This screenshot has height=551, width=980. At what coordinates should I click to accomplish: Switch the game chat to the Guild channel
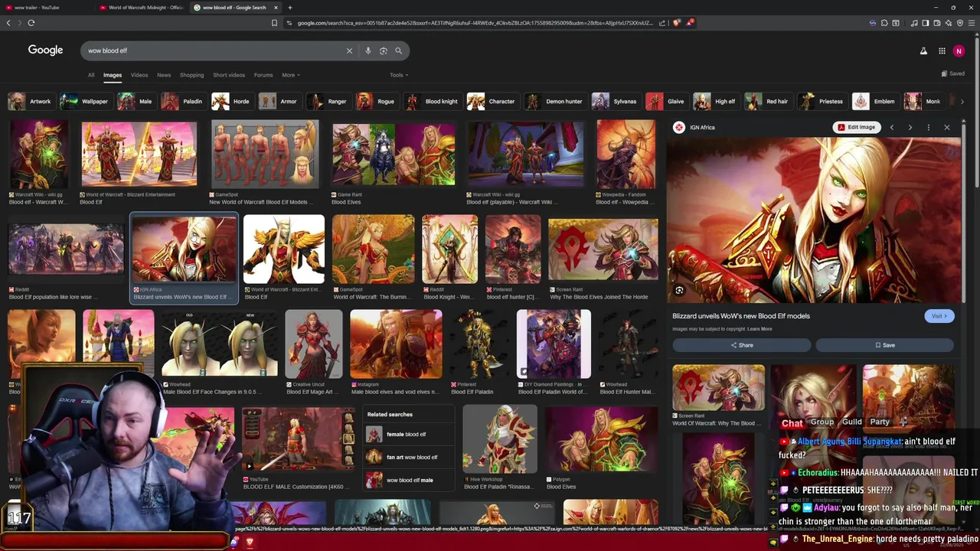(x=852, y=422)
